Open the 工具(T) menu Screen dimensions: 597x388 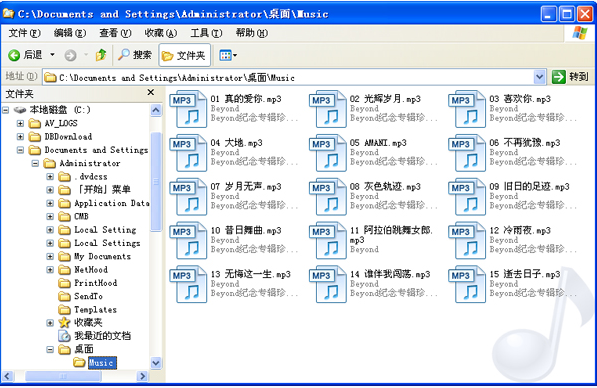pyautogui.click(x=206, y=33)
